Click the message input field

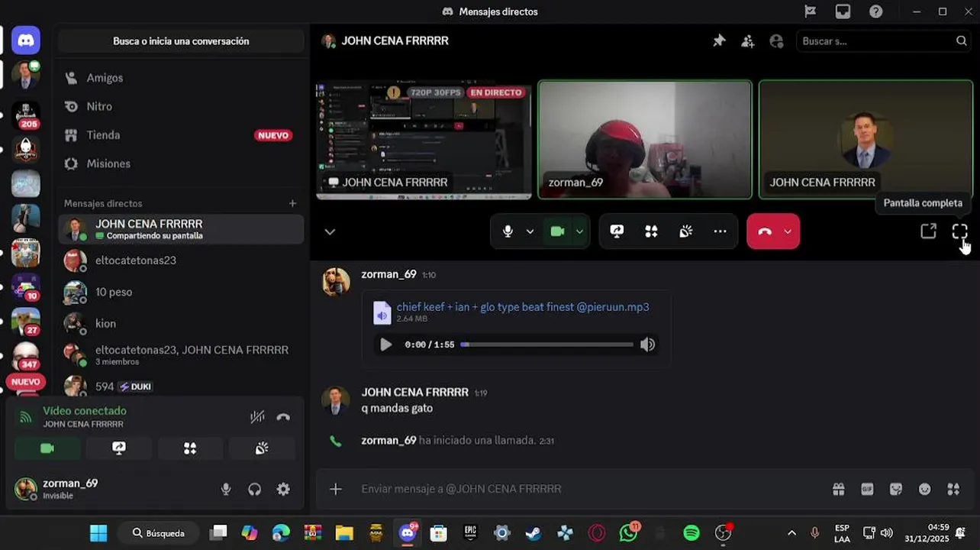click(x=592, y=489)
